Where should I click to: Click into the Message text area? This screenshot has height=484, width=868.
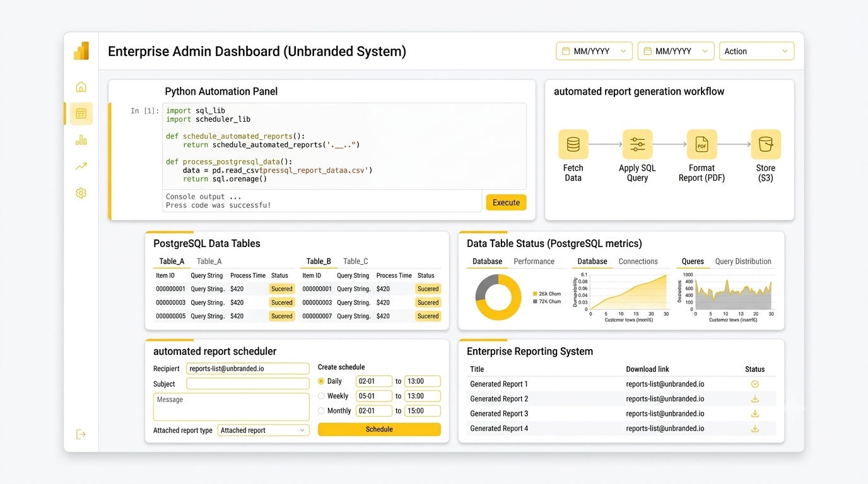232,406
